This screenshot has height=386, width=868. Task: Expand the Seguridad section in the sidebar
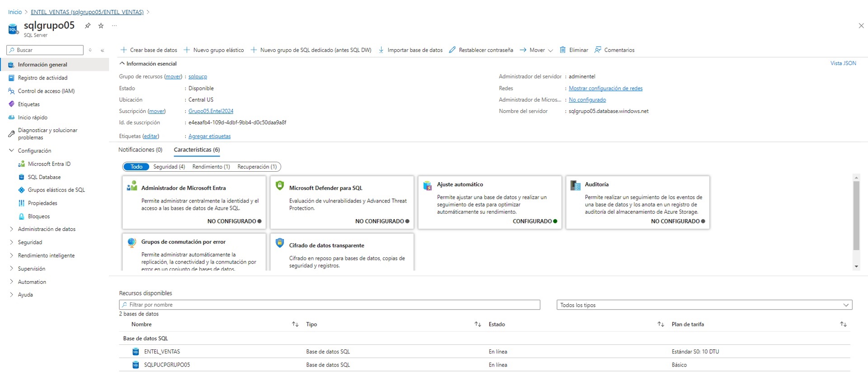(30, 242)
